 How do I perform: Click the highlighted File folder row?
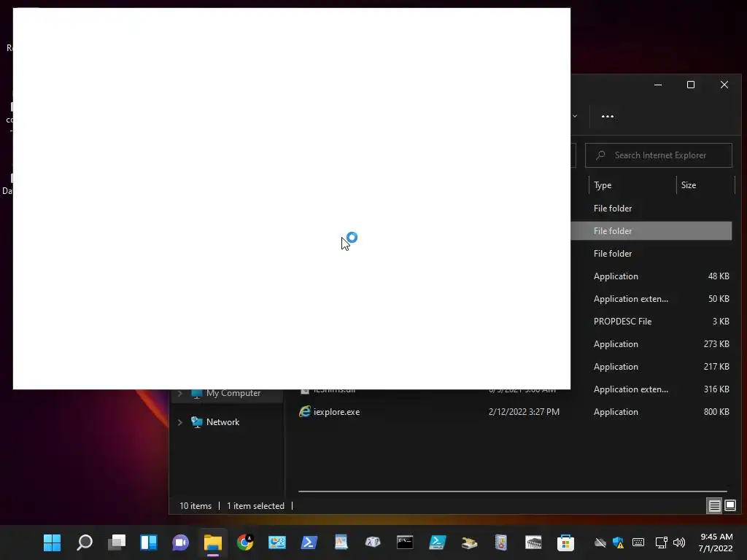click(651, 231)
